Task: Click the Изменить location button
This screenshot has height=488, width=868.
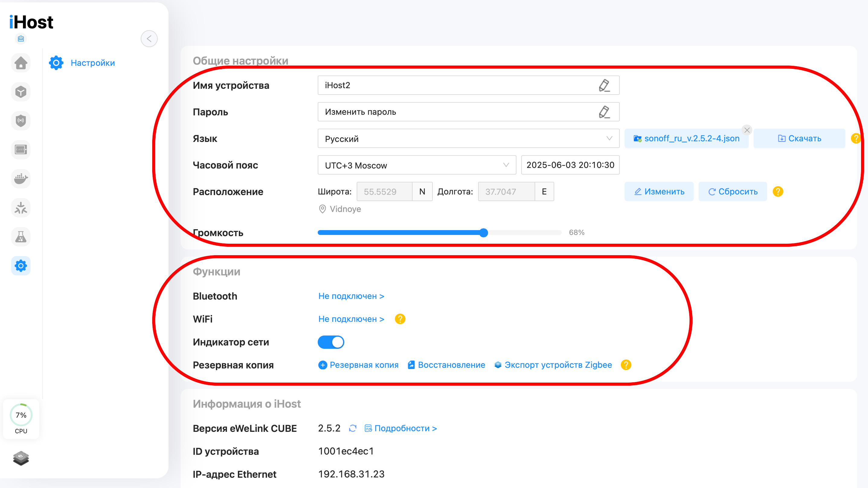Action: (x=659, y=191)
